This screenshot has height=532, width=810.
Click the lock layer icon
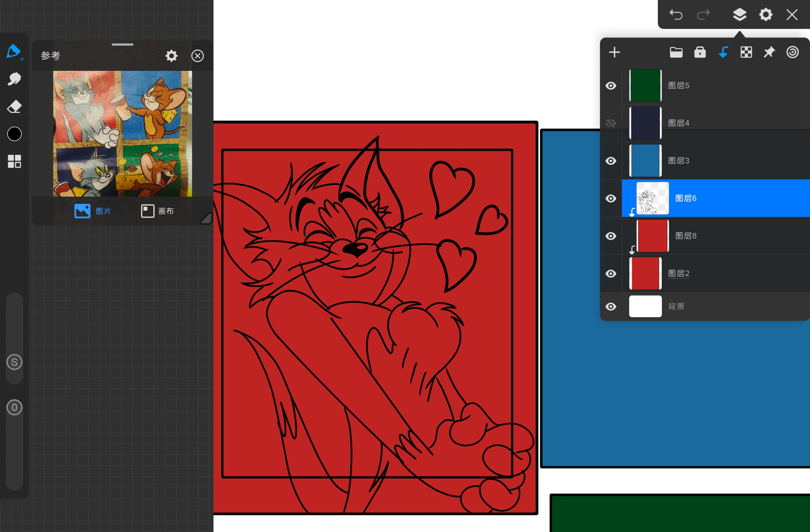700,52
